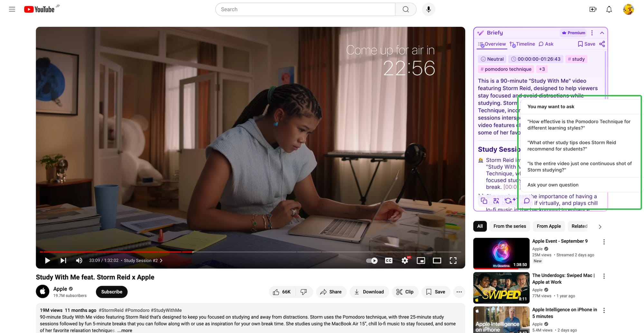The image size is (644, 333).
Task: Show more filter chips with arrow
Action: click(x=600, y=227)
